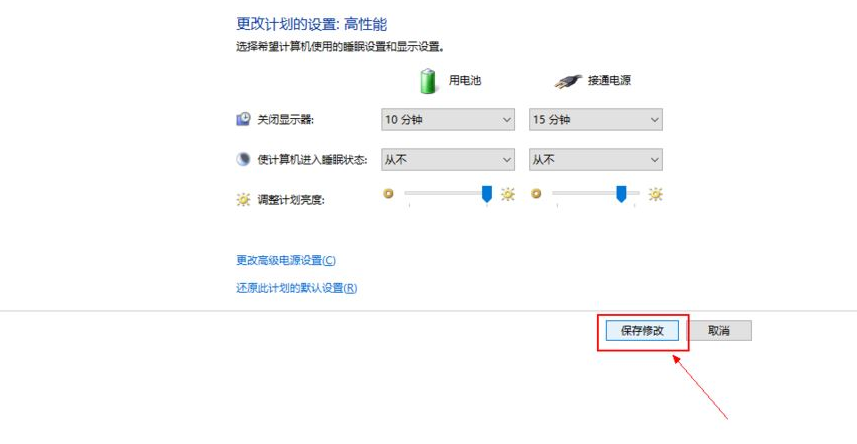857x444 pixels.
Task: Open 更改高级电源设置 link
Action: (286, 260)
